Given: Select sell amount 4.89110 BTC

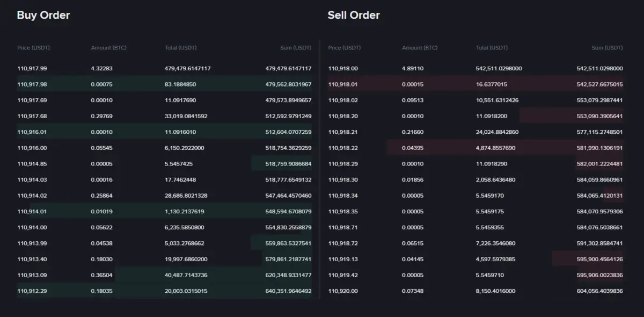Looking at the screenshot, I should [x=413, y=69].
